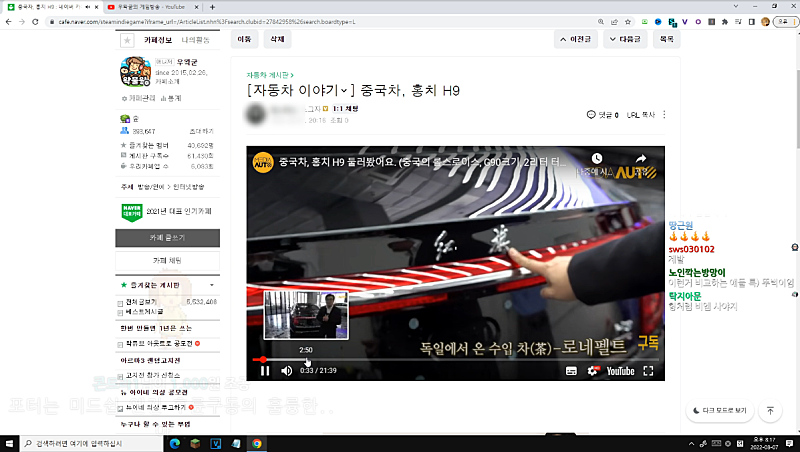The height and width of the screenshot is (452, 800).
Task: Open the tab search chevron in title bar
Action: (x=736, y=6)
